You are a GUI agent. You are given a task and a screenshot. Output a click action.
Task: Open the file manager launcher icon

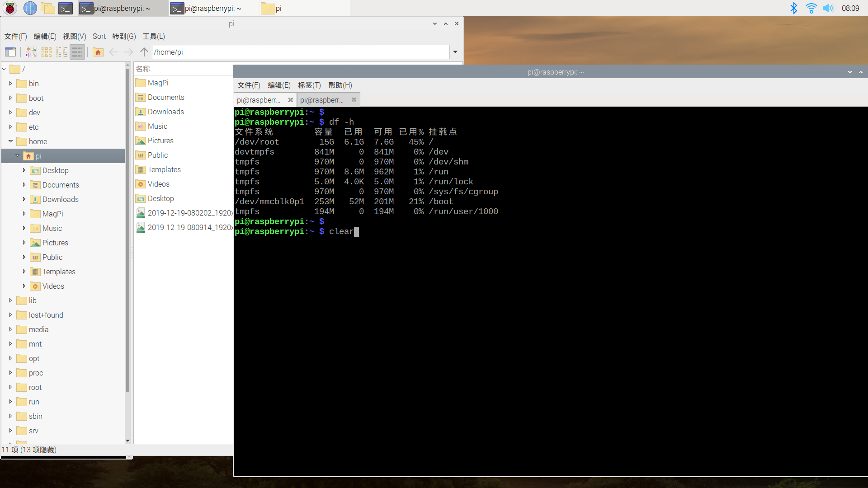pyautogui.click(x=47, y=8)
